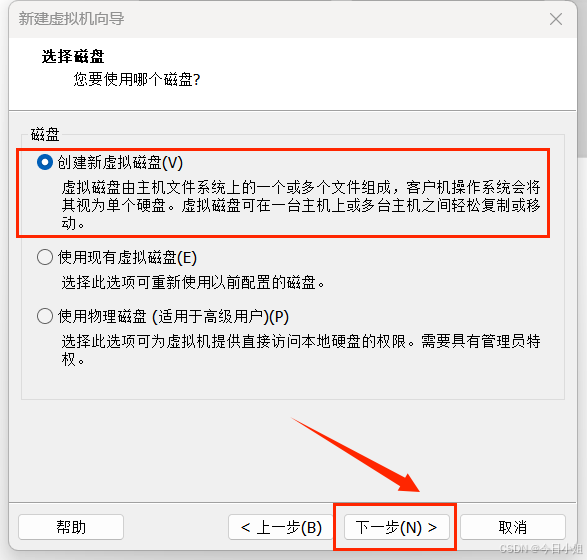Image resolution: width=587 pixels, height=560 pixels.
Task: Open help with the 帮助 button
Action: pyautogui.click(x=71, y=527)
